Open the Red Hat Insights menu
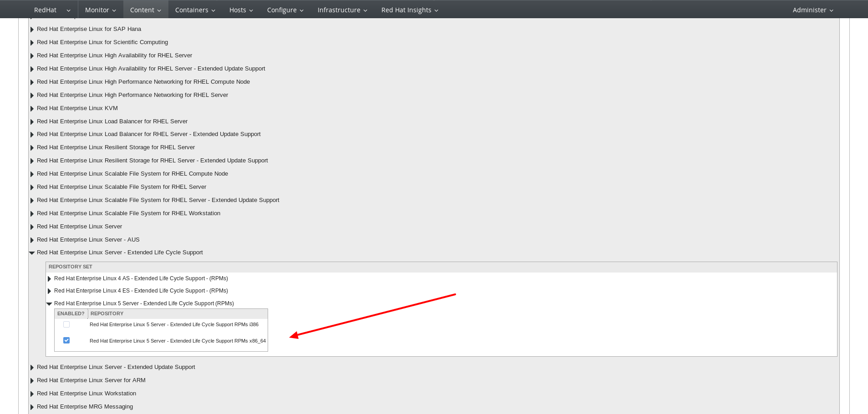This screenshot has width=868, height=414. click(409, 10)
